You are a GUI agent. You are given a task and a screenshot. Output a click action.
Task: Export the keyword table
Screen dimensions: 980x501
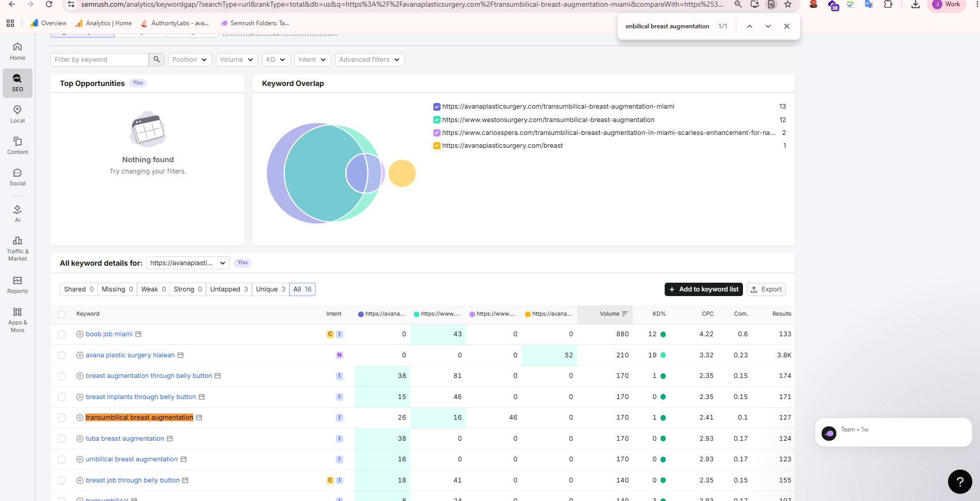[766, 289]
